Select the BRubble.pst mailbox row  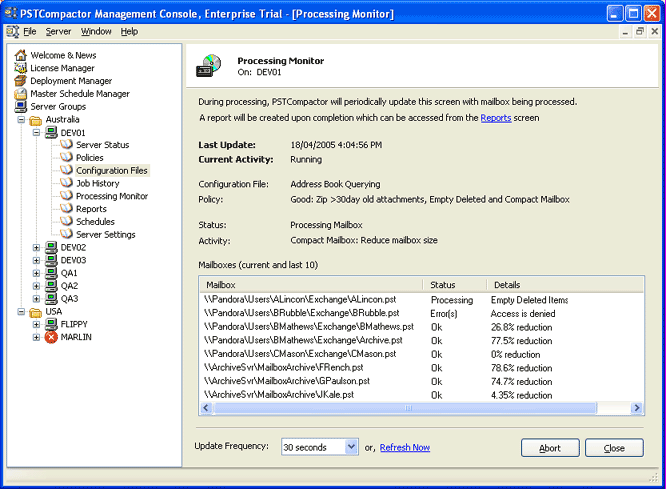(421, 313)
